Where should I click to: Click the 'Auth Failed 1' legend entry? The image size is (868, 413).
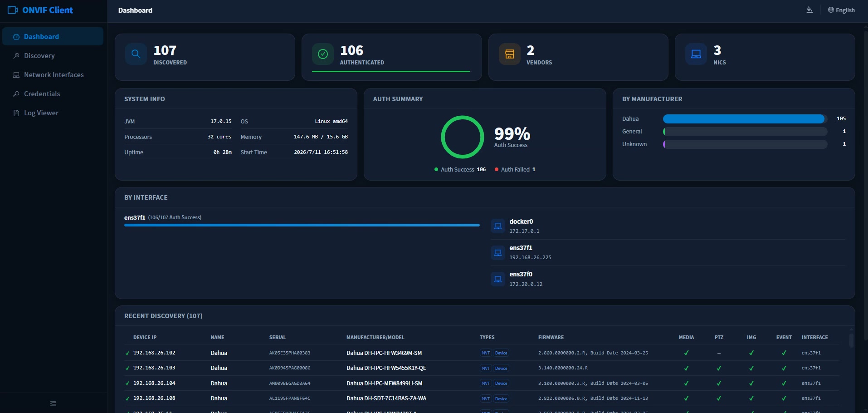515,169
